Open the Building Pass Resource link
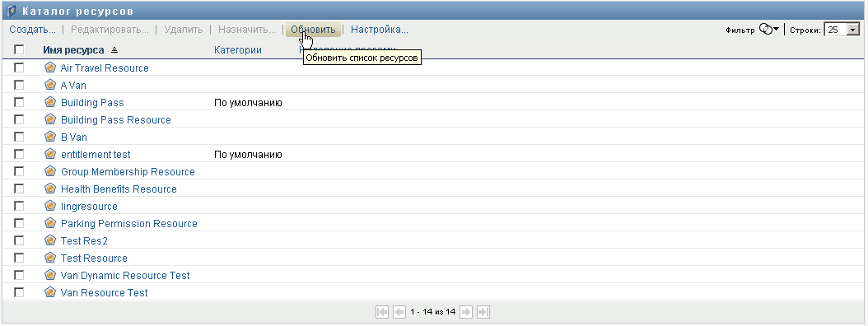The width and height of the screenshot is (868, 326). point(115,119)
